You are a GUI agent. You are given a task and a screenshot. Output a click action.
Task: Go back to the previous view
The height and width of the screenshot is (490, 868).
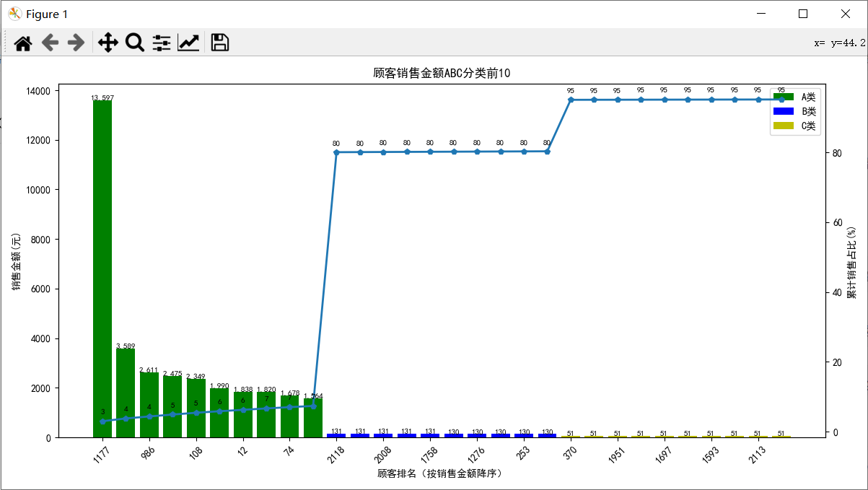pos(50,43)
